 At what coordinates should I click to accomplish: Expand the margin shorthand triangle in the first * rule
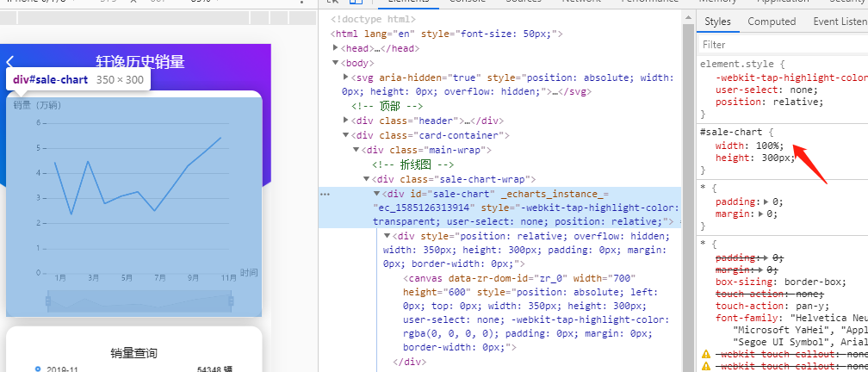[x=762, y=214]
